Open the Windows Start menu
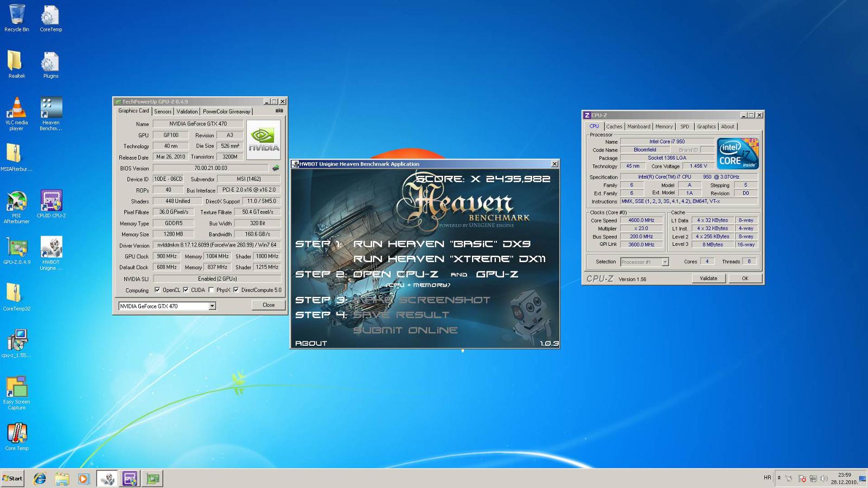Screen dimensions: 868x488 [12, 478]
